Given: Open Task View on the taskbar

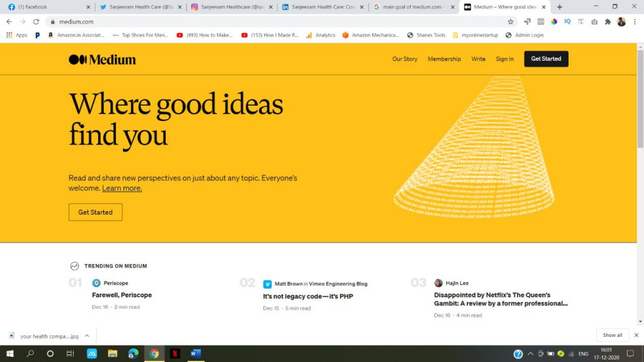Looking at the screenshot, I should coord(70,353).
